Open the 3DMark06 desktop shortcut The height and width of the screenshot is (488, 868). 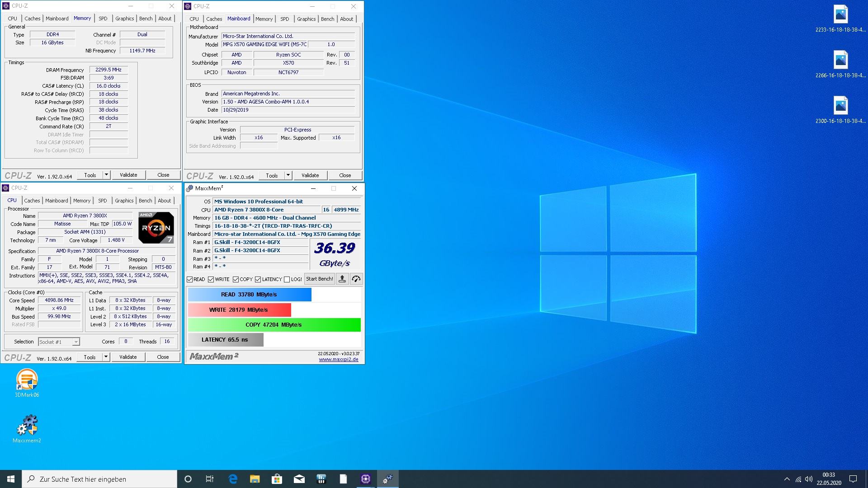click(x=27, y=383)
